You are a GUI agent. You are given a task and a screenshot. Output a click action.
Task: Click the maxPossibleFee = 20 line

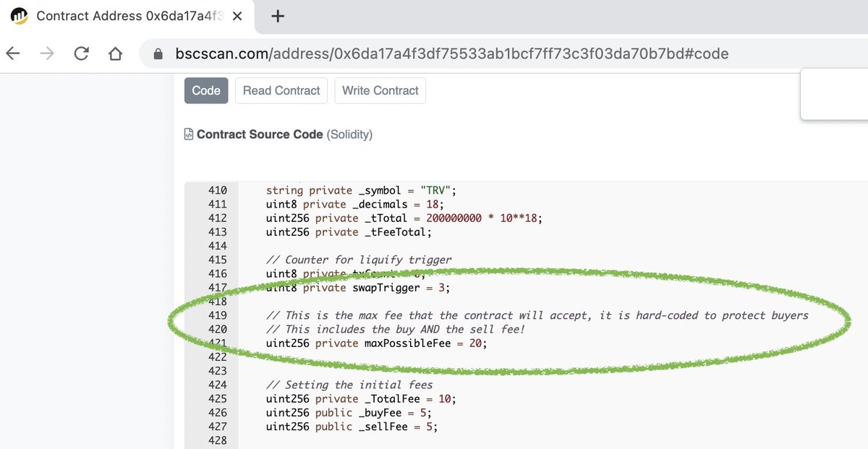point(376,343)
